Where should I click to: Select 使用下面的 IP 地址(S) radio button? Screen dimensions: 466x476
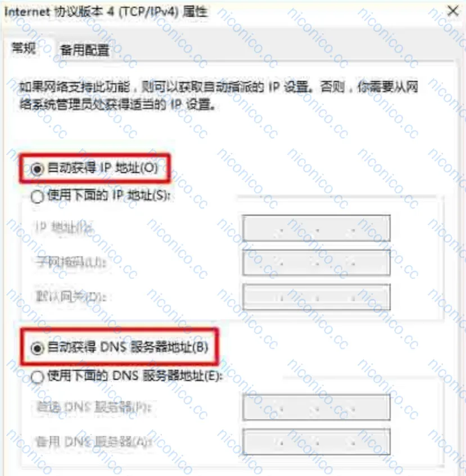coord(37,196)
